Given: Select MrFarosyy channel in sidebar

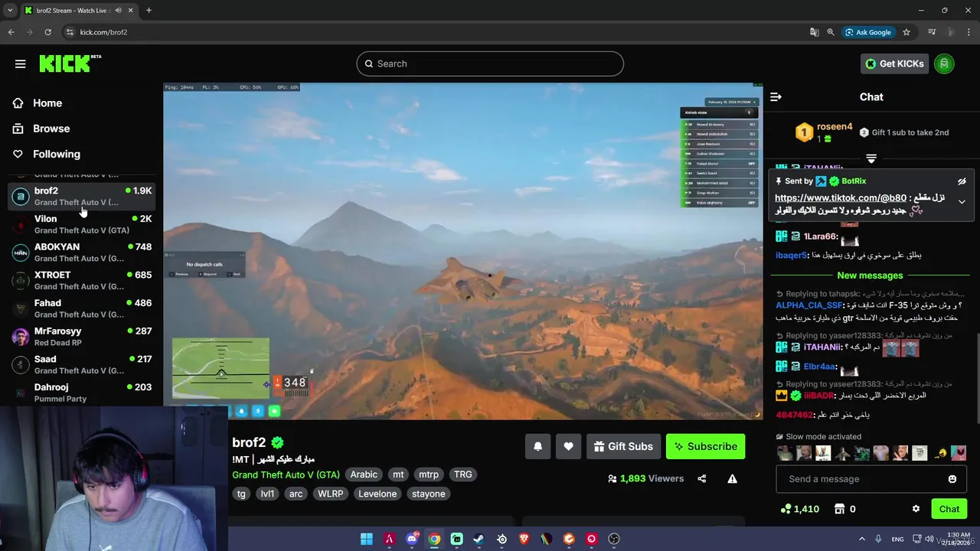Looking at the screenshot, I should (82, 337).
